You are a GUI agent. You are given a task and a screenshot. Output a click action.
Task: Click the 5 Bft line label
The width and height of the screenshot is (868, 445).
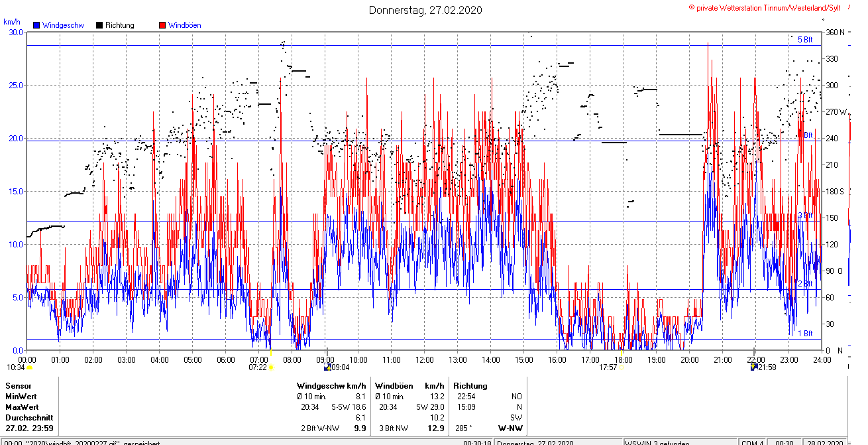[805, 40]
